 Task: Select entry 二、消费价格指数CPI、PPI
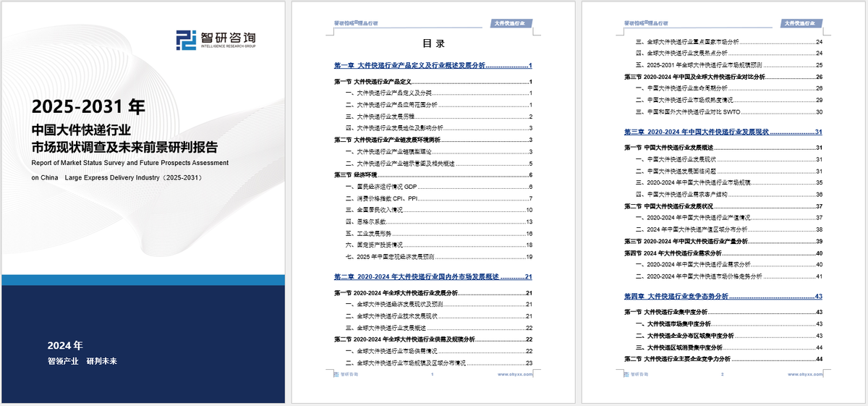[438, 198]
